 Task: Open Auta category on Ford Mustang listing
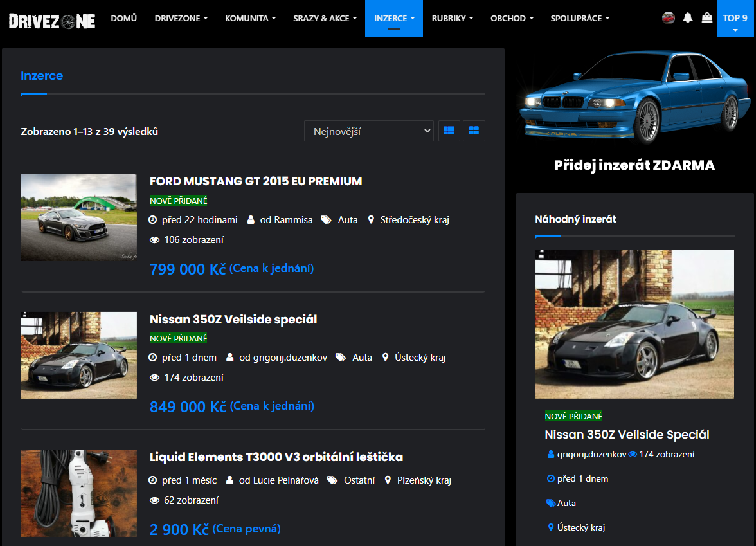point(348,220)
